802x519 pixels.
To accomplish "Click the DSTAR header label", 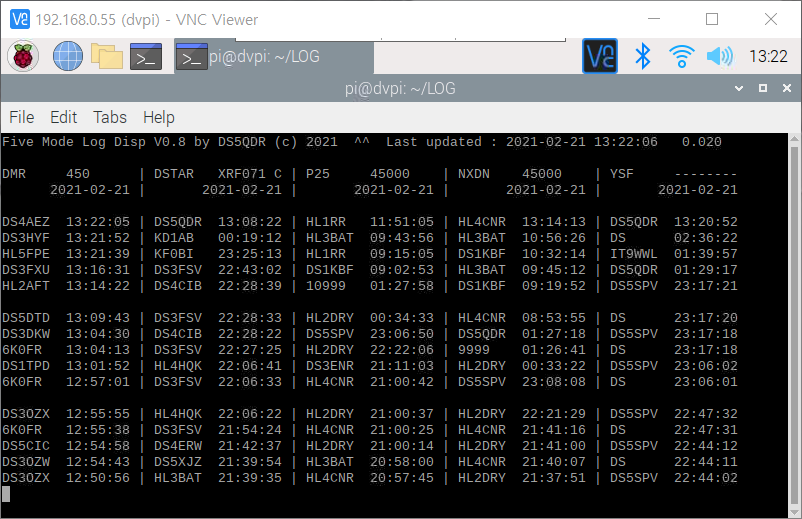I will click(x=174, y=174).
